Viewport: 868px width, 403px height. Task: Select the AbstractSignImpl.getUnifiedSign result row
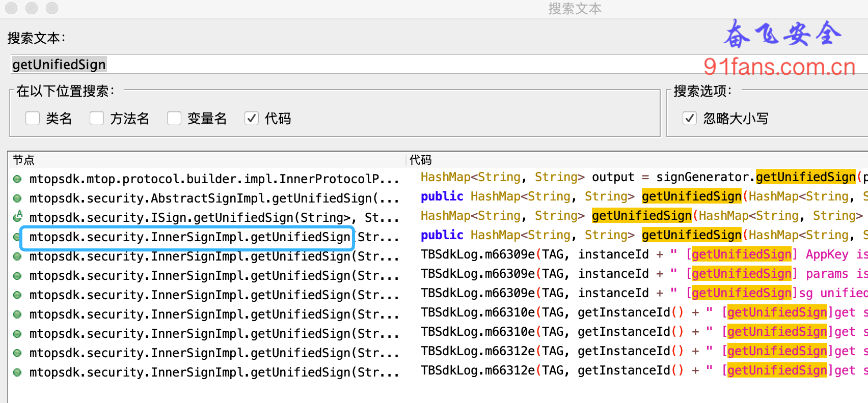214,198
